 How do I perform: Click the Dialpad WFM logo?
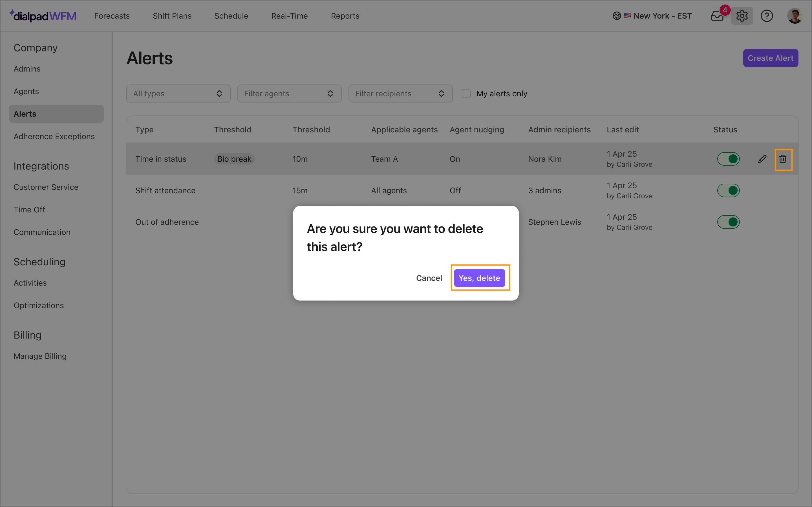[43, 16]
